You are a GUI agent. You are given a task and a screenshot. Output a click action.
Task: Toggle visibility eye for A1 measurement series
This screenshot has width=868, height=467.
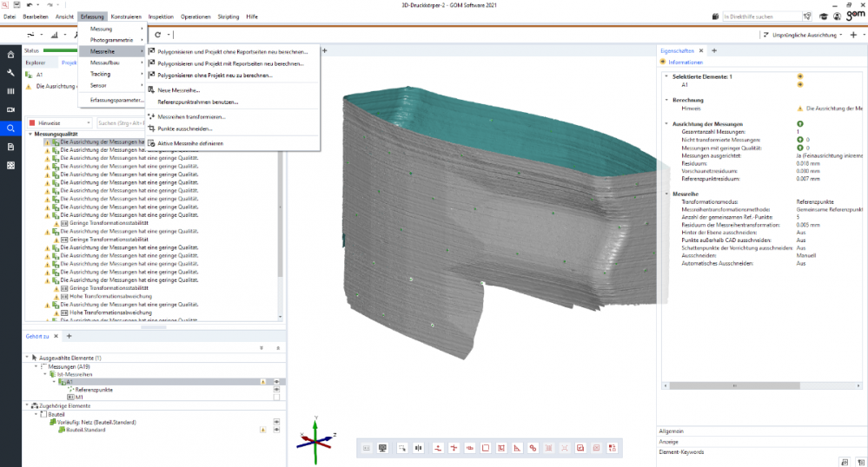click(x=276, y=381)
